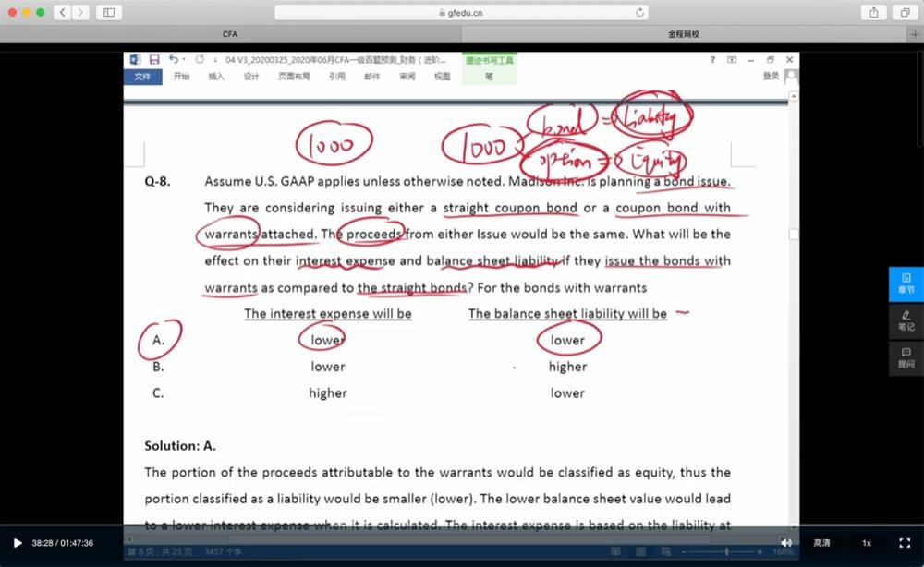924x567 pixels.
Task: Open the 笔 Pen ink tools tab
Action: coord(489,77)
